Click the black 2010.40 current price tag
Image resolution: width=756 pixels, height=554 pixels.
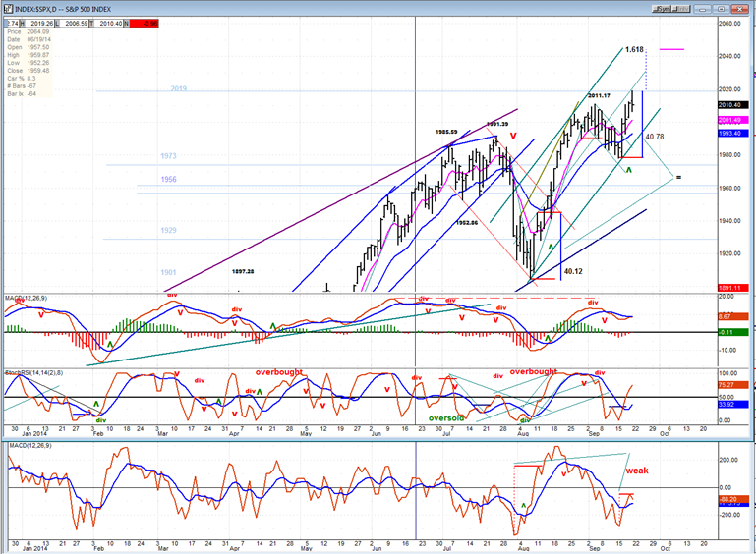[x=732, y=104]
